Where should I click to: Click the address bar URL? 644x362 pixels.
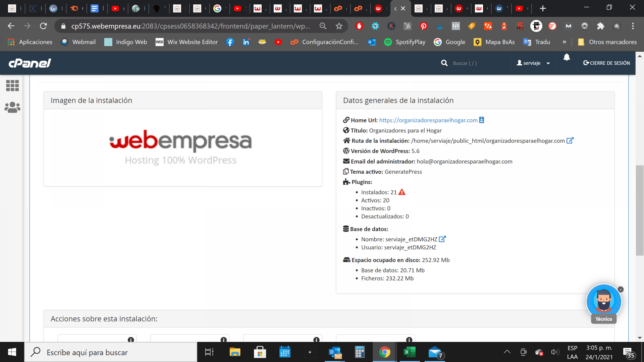tap(191, 26)
